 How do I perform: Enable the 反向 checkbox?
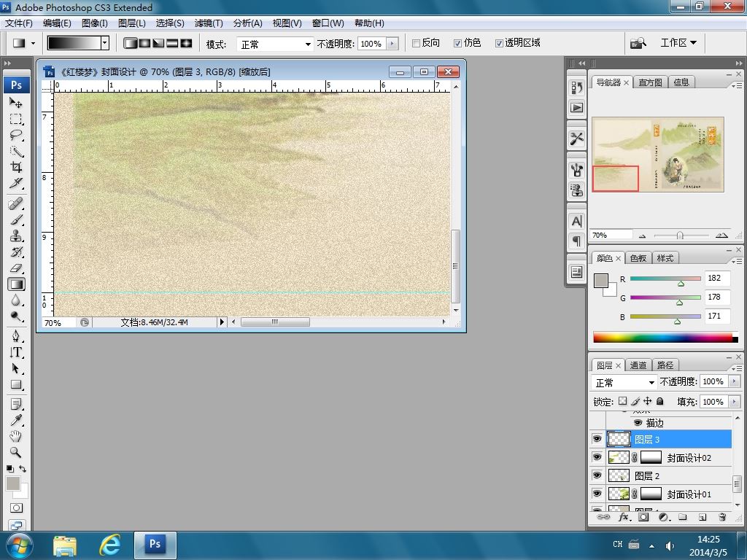(416, 43)
